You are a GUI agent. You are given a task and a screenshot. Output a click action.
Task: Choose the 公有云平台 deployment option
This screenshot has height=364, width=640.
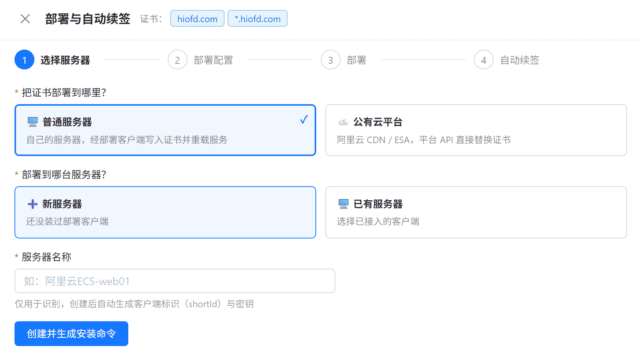[x=476, y=130]
